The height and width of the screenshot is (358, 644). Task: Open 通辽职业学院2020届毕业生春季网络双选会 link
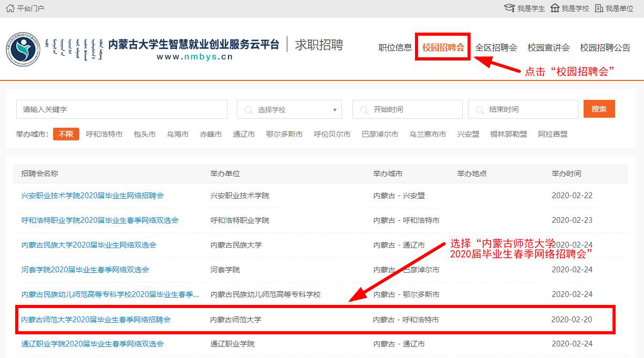coord(92,344)
